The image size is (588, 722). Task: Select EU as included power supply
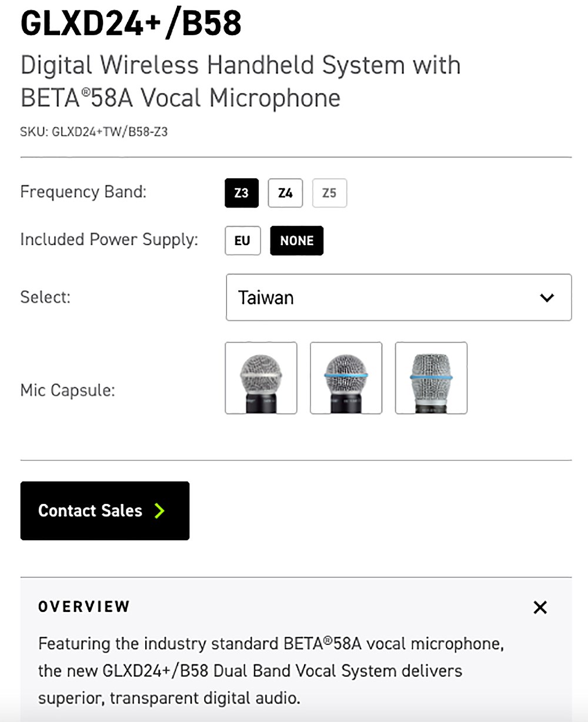[x=242, y=240]
